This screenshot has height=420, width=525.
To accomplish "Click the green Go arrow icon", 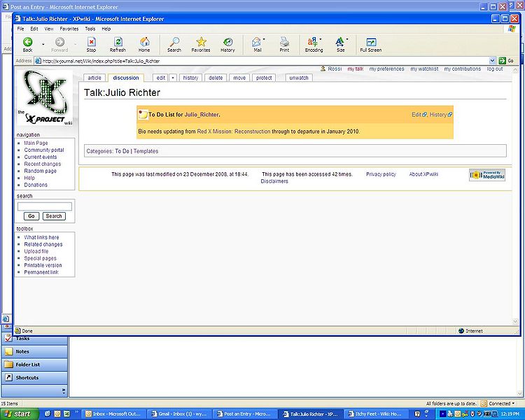I will (502, 61).
